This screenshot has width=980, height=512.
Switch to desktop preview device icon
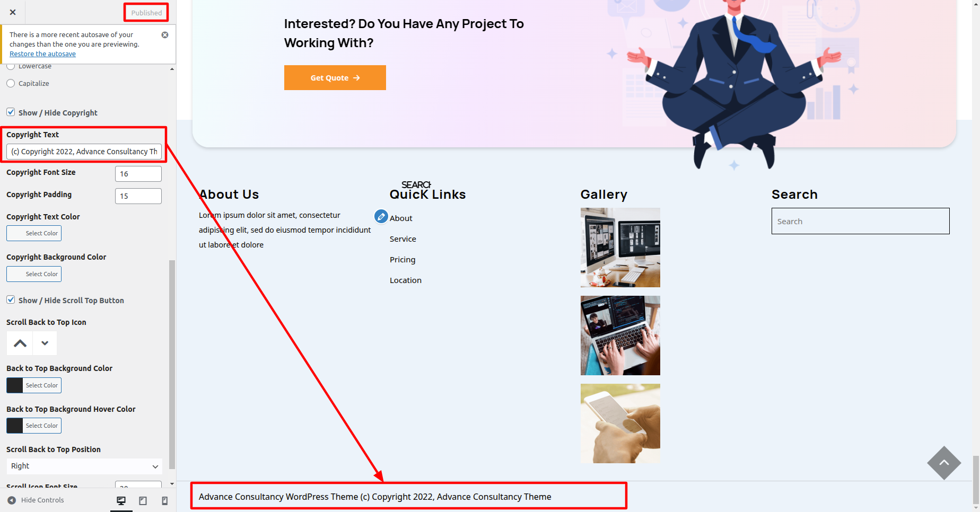pos(121,500)
